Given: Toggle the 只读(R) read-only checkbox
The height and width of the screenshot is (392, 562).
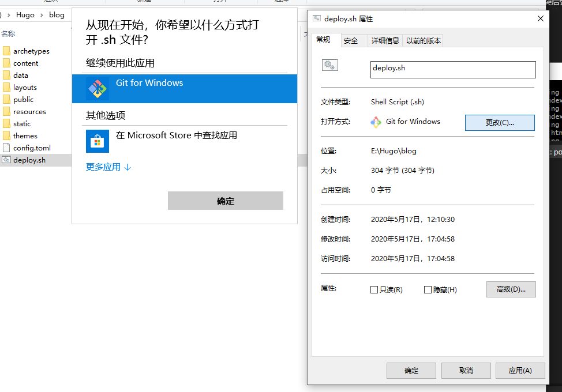Looking at the screenshot, I should coord(374,289).
